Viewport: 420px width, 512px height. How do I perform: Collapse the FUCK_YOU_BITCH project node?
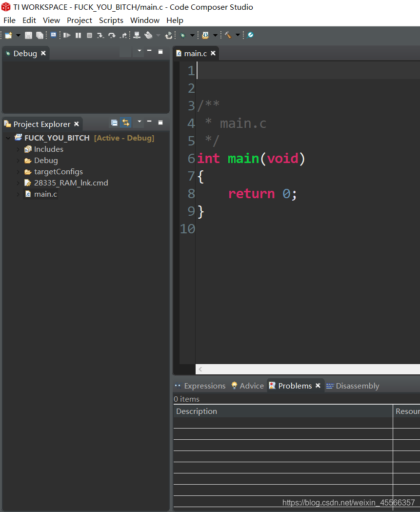8,138
